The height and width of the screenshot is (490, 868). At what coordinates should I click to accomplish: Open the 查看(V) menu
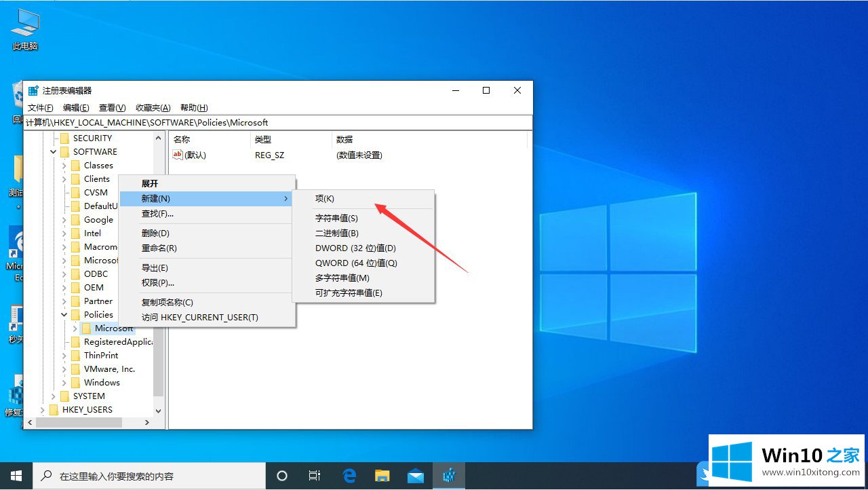click(112, 108)
